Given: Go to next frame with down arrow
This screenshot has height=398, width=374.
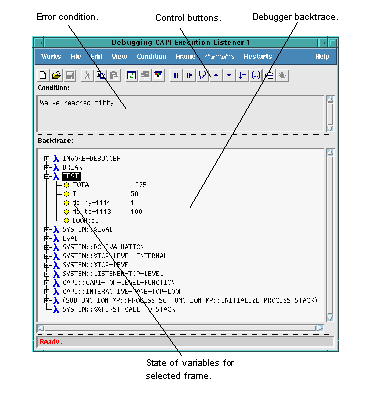Looking at the screenshot, I should (x=229, y=75).
